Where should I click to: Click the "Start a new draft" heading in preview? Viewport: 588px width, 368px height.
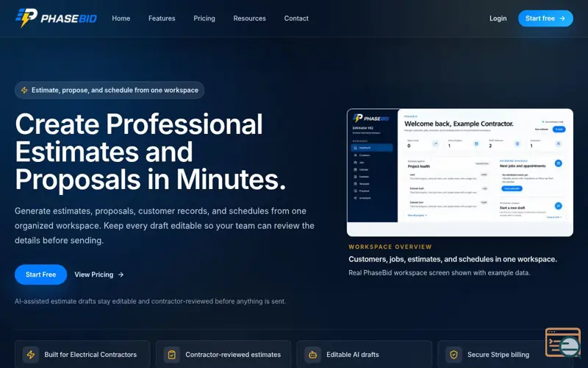click(x=512, y=208)
